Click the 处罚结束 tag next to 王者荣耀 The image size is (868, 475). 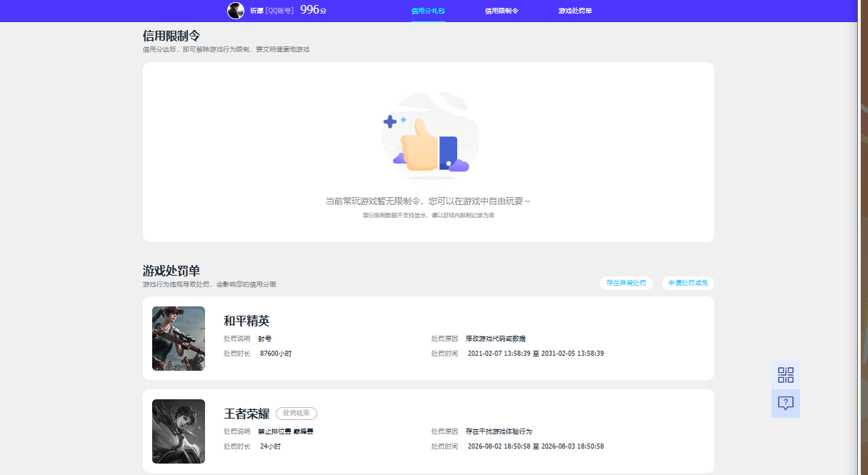tap(296, 413)
